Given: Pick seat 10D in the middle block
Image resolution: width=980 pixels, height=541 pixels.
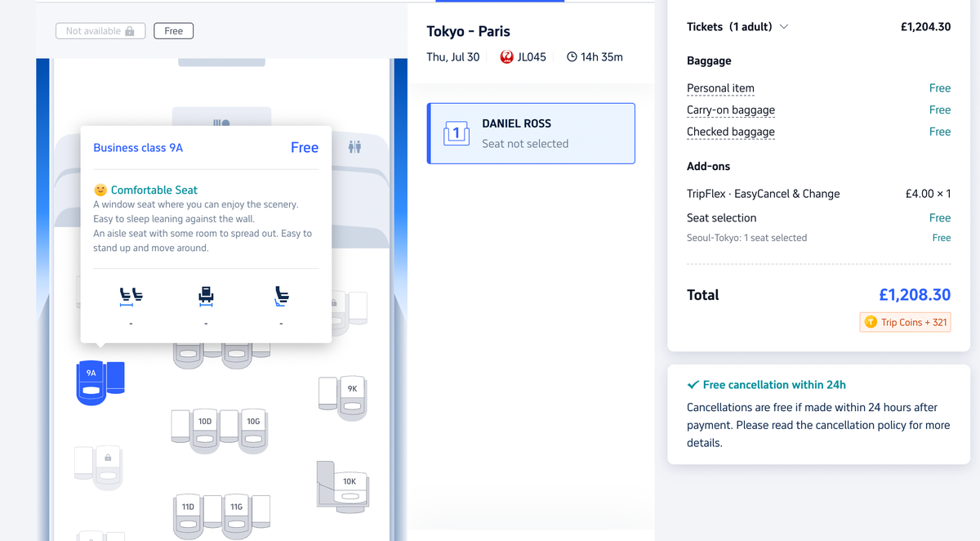Looking at the screenshot, I should tap(204, 430).
